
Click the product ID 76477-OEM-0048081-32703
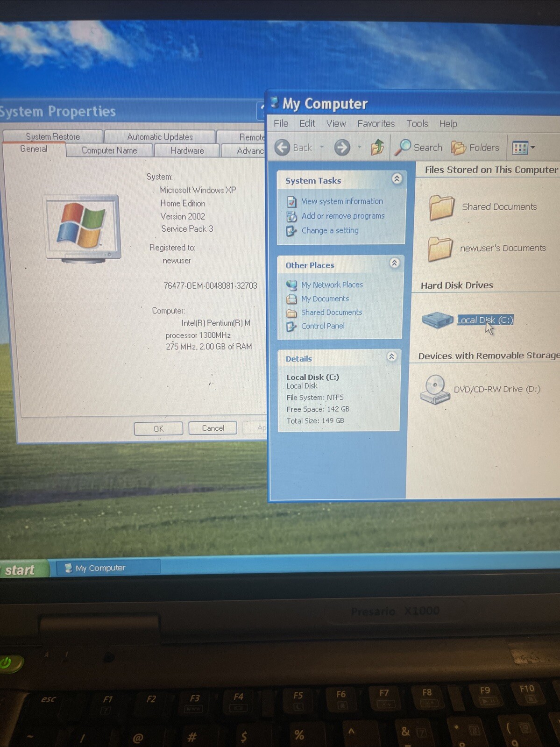click(x=210, y=285)
